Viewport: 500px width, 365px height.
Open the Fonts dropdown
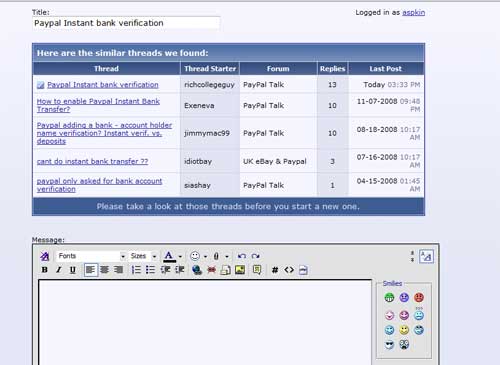91,256
